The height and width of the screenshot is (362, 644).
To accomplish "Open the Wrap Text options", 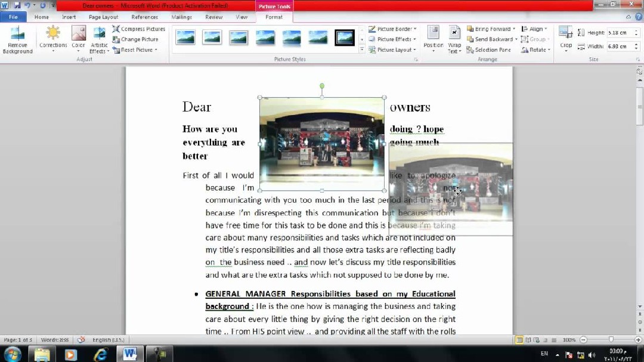I will (x=454, y=40).
